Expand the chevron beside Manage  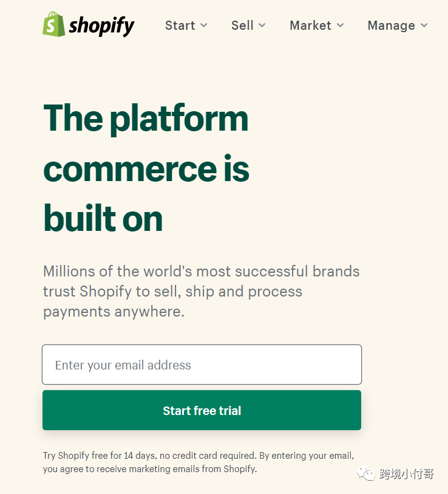pyautogui.click(x=424, y=26)
